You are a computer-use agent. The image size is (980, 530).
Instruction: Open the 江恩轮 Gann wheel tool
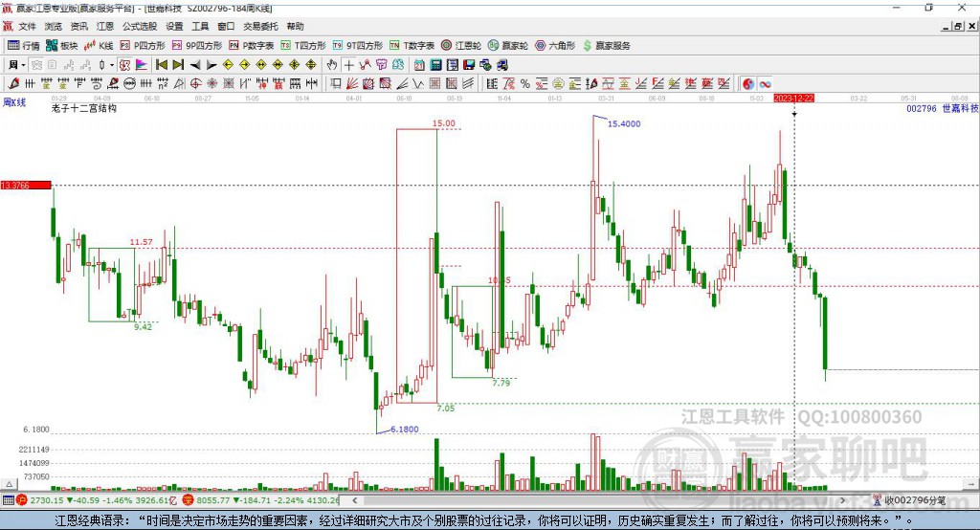click(461, 46)
